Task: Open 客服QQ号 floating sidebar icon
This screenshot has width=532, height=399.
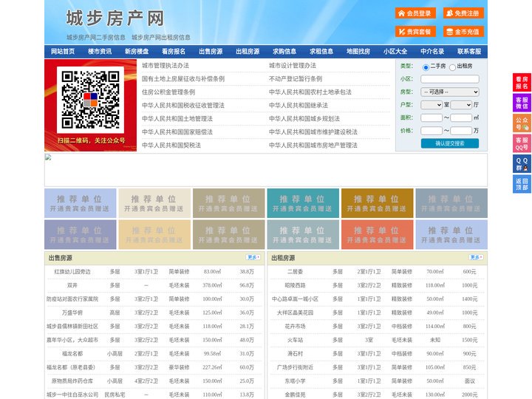Action: pyautogui.click(x=522, y=143)
